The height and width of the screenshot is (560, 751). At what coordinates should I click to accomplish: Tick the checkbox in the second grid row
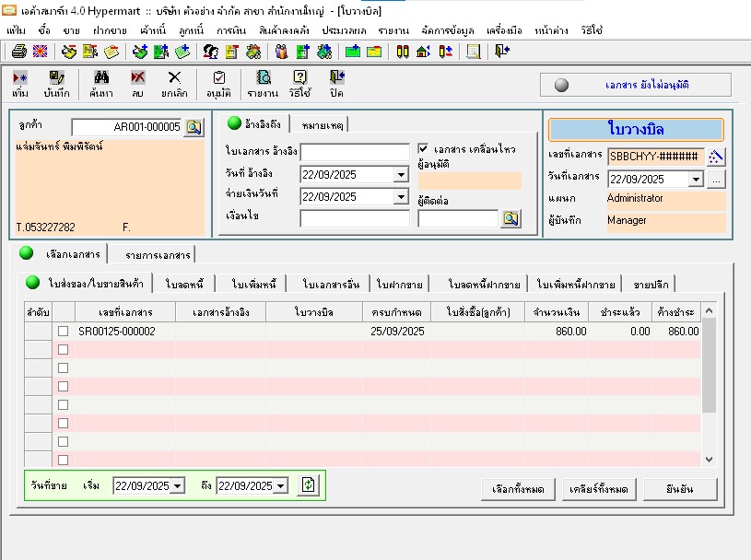(x=64, y=350)
